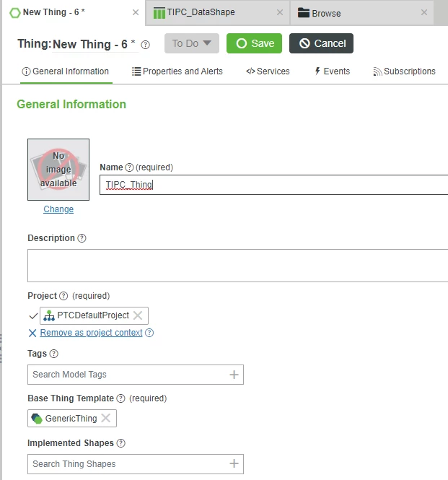Open the Subscriptions tab

(404, 71)
